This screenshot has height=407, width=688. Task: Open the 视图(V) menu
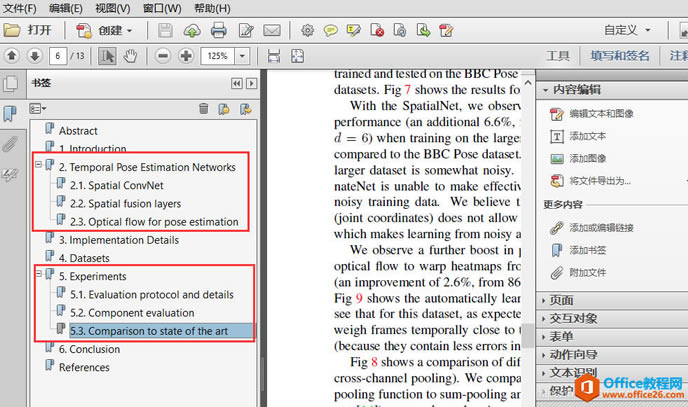click(x=113, y=8)
